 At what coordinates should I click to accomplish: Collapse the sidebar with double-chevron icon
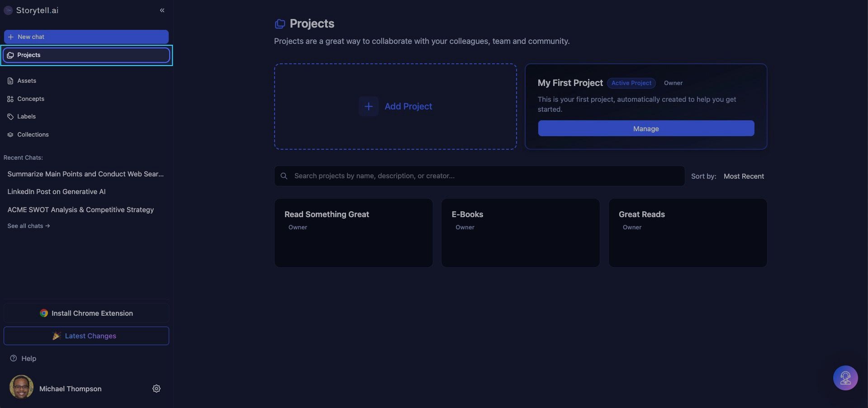coord(162,10)
